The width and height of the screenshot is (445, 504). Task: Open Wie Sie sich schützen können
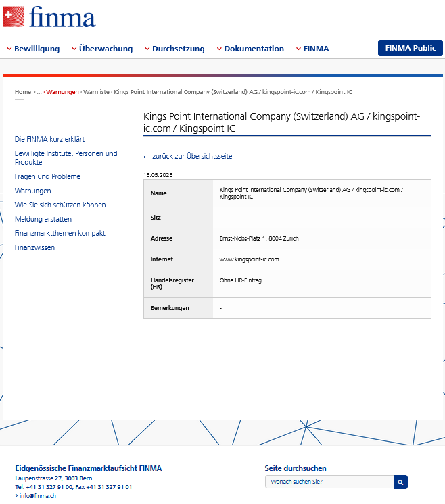[60, 205]
